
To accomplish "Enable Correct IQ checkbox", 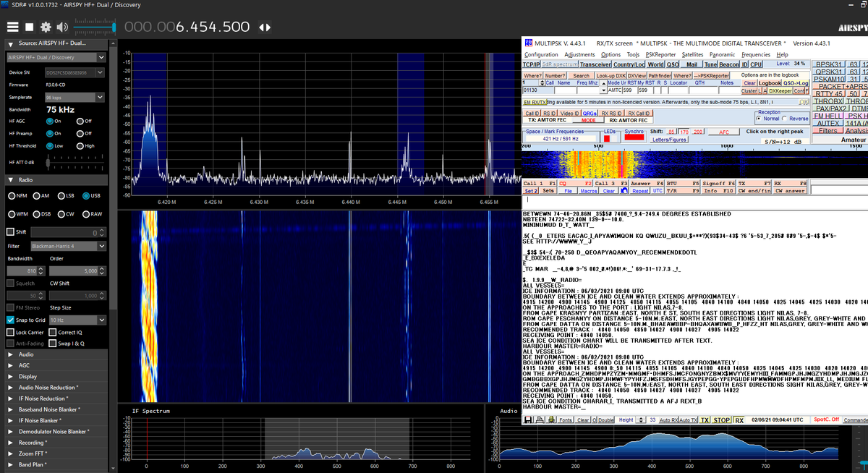I will click(53, 331).
